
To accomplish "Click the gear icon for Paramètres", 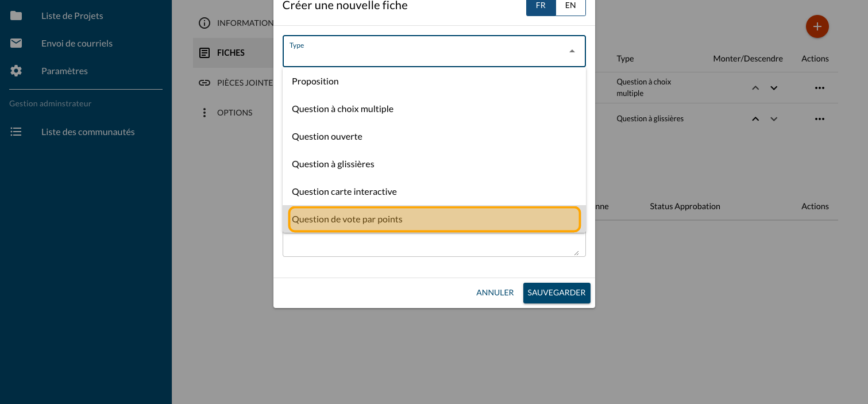I will click(x=16, y=71).
